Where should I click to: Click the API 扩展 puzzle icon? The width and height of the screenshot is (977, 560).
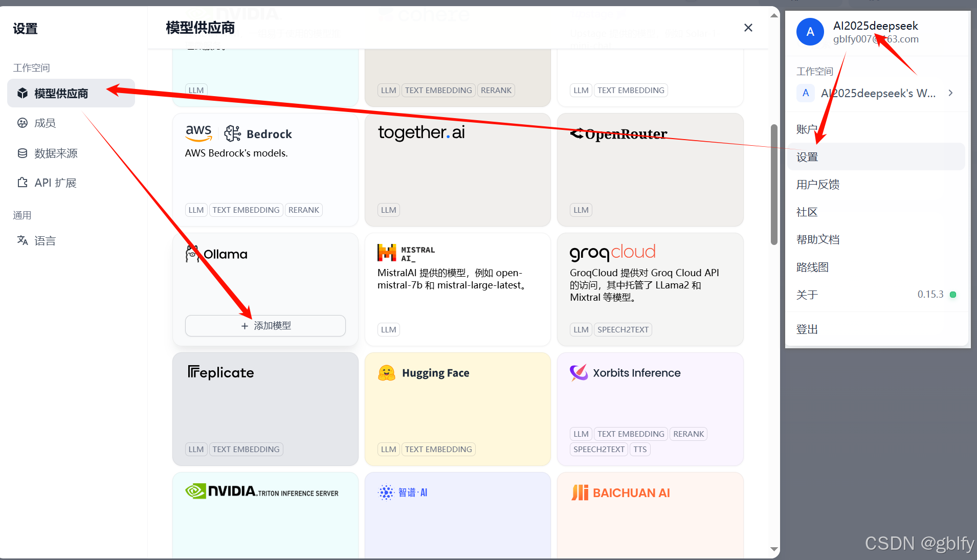[23, 183]
